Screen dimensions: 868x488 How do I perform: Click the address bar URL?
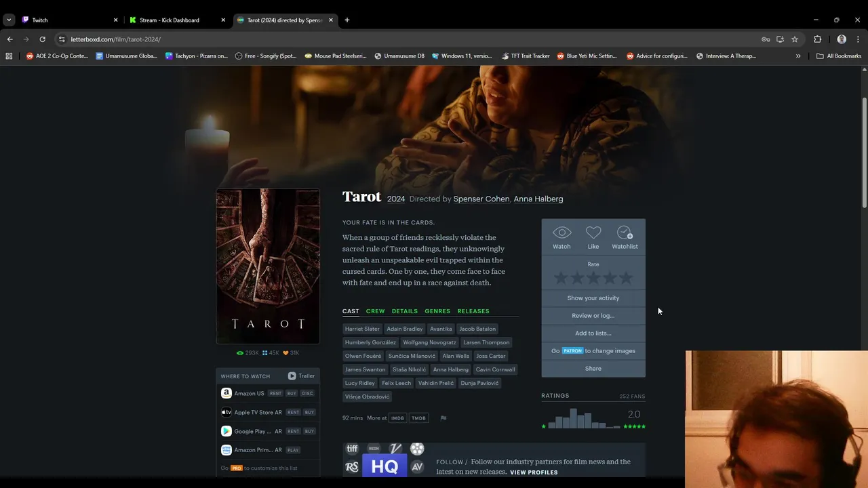click(x=115, y=39)
